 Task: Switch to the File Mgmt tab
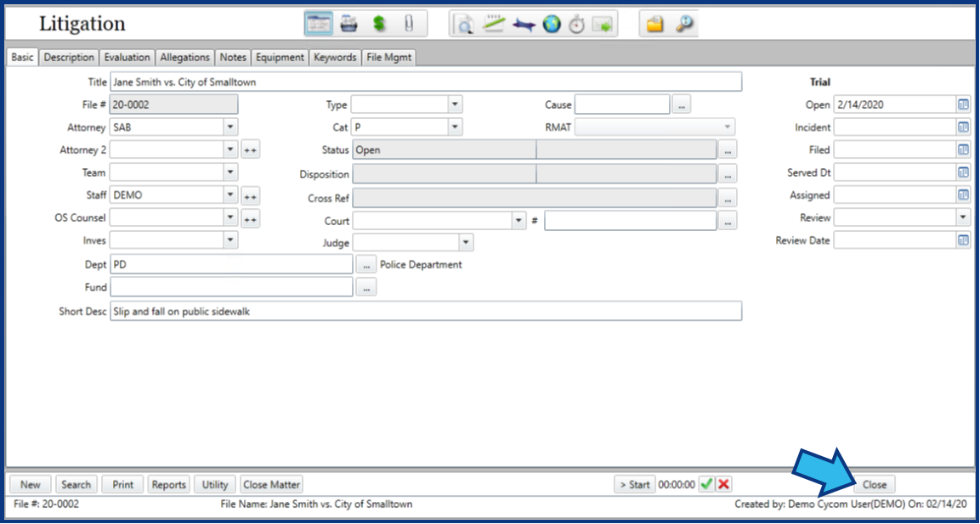point(388,58)
